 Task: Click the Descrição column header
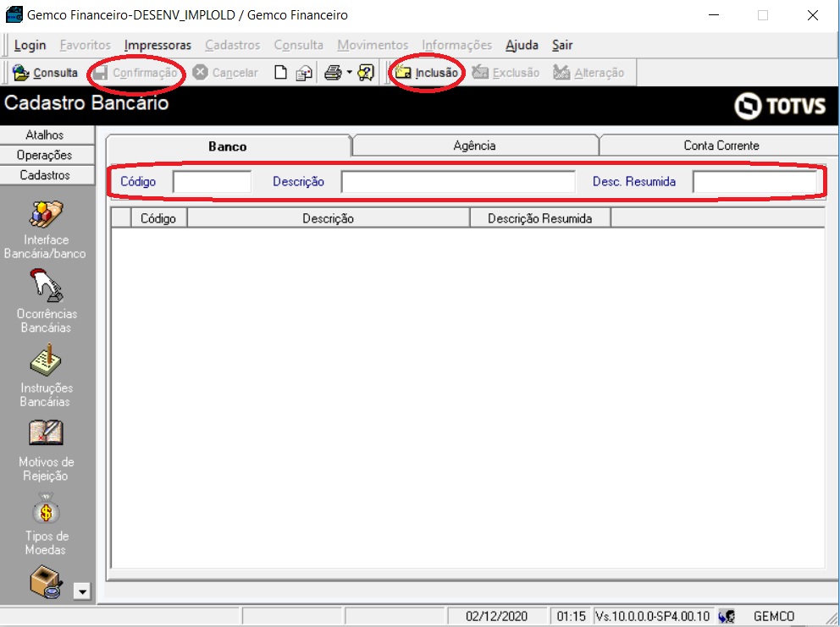click(329, 218)
